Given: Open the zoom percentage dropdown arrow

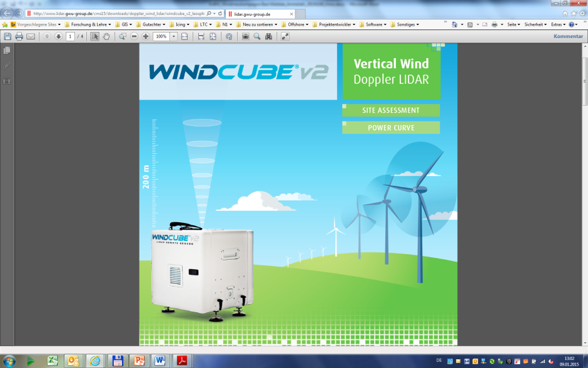Looking at the screenshot, I should (x=174, y=36).
